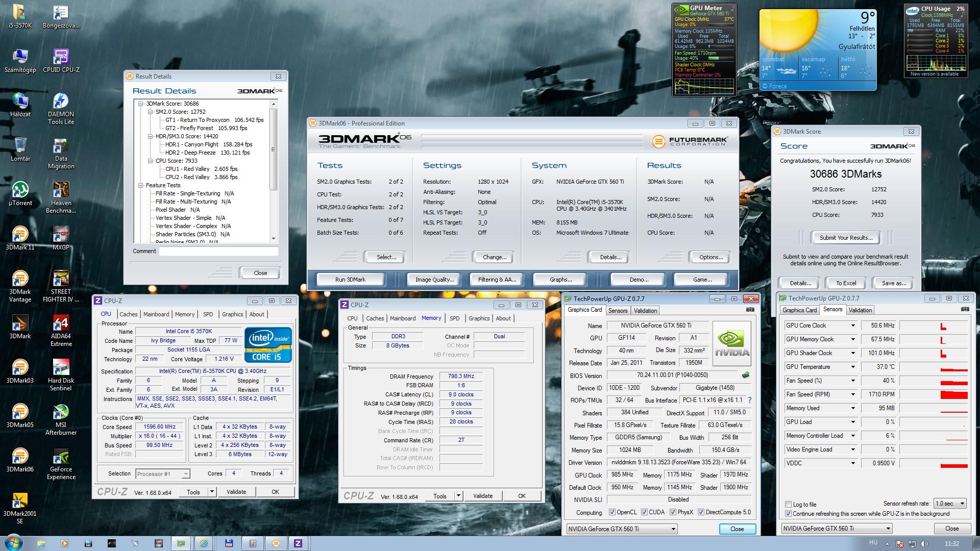The height and width of the screenshot is (551, 980).
Task: Open the Tools dropdown arrow in CPU-Z Memory window
Action: [458, 496]
